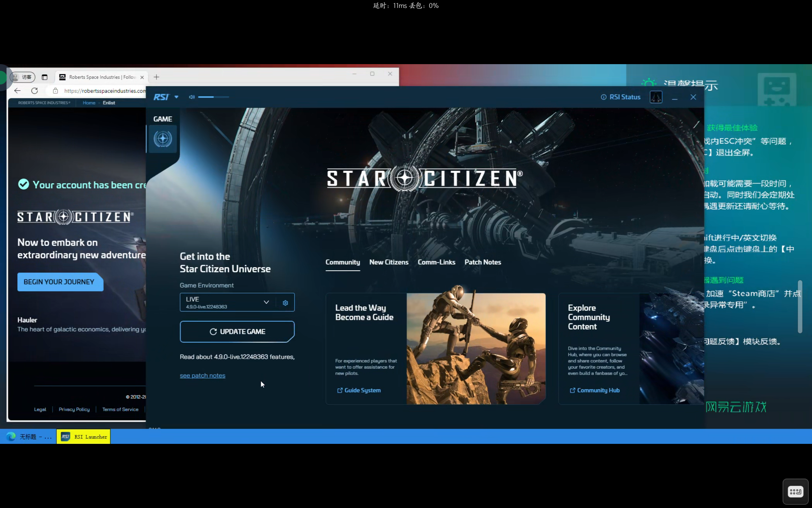The height and width of the screenshot is (508, 812).
Task: Click the Star Citizen logo on the webpage
Action: tap(75, 217)
